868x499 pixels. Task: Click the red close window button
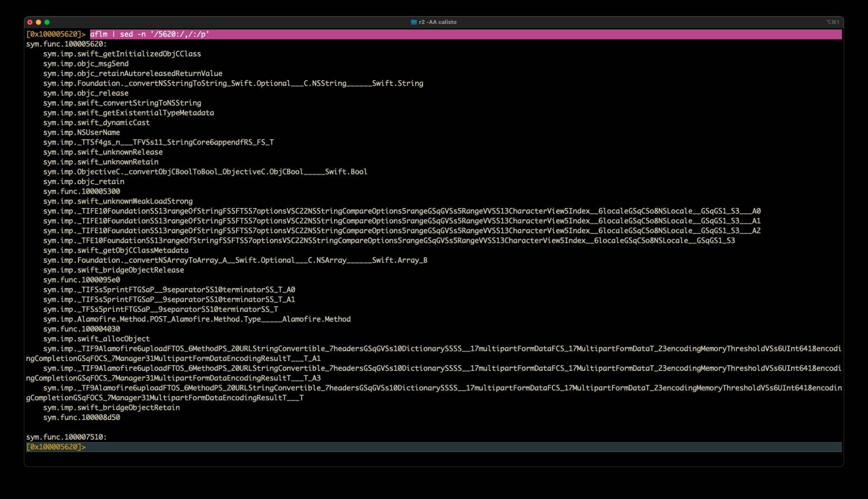tap(30, 22)
